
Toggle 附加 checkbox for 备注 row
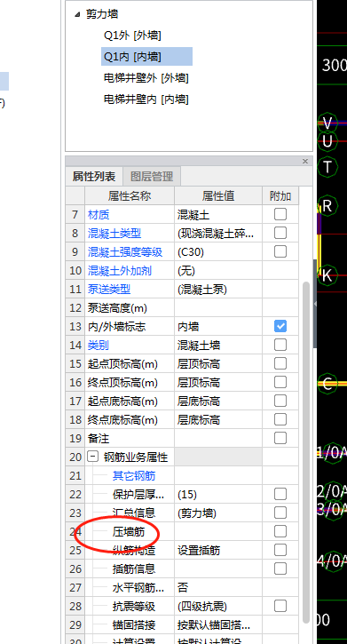pyautogui.click(x=280, y=438)
